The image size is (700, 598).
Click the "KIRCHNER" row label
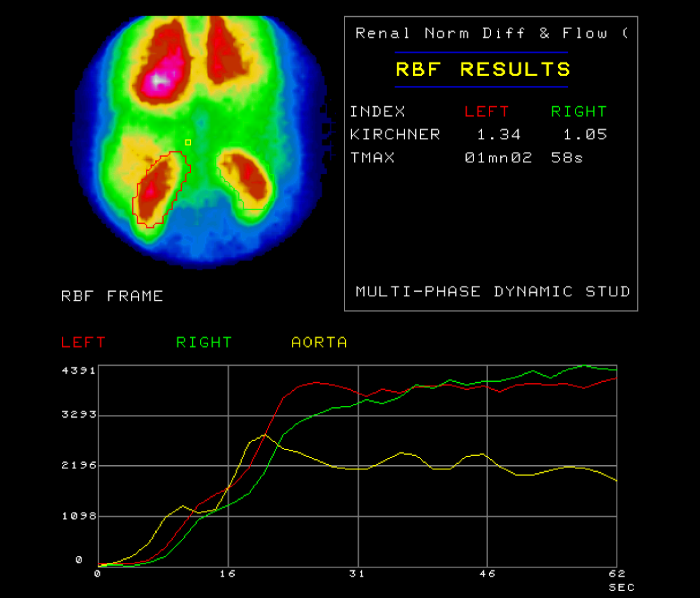point(395,134)
